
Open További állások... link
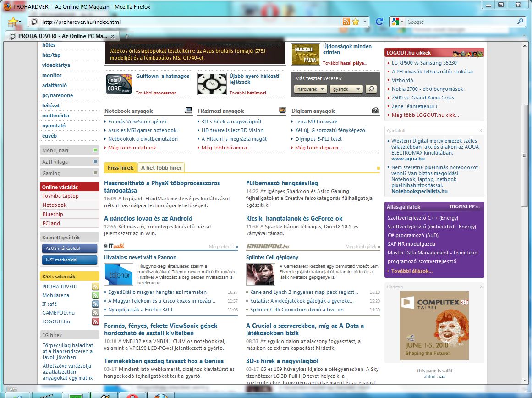412,271
